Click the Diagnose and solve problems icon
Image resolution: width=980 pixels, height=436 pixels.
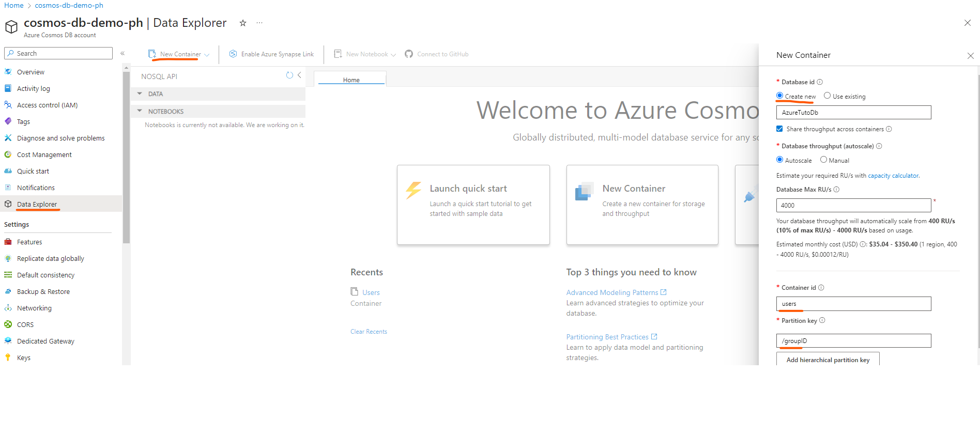pos(8,138)
